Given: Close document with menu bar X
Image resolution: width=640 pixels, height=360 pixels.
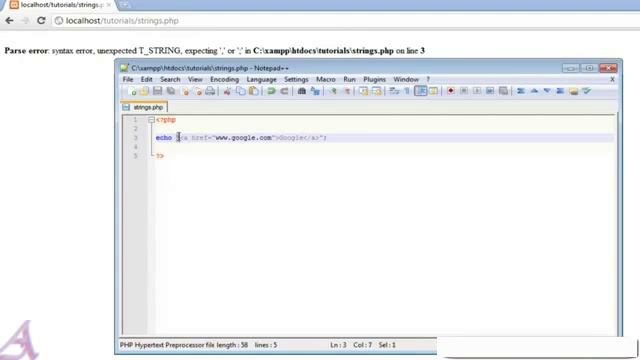Looking at the screenshot, I should pyautogui.click(x=612, y=79).
